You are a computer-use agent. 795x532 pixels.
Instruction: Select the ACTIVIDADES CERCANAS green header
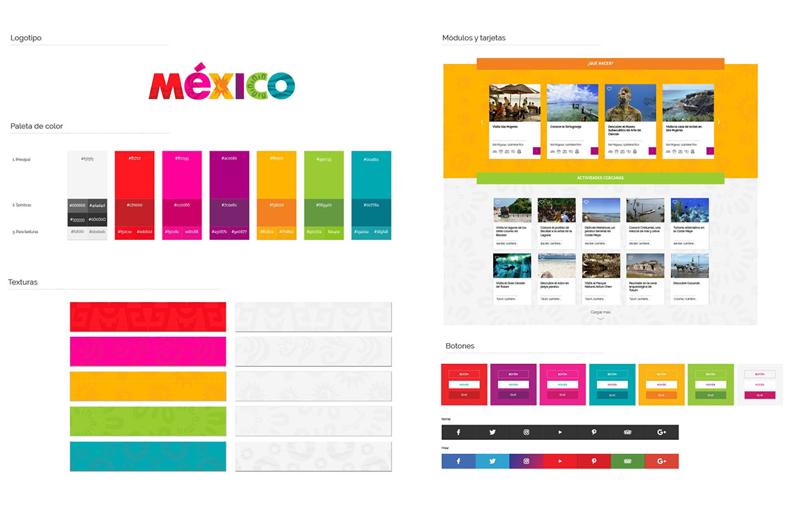point(600,178)
